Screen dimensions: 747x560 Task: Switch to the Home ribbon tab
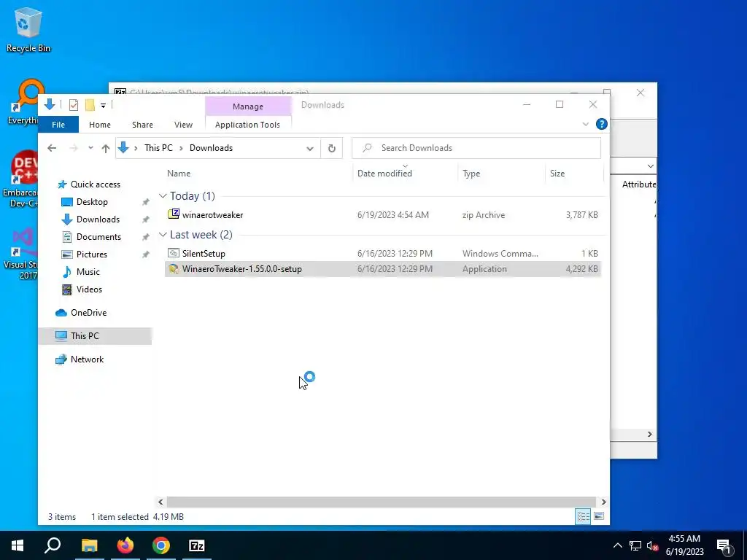(99, 125)
